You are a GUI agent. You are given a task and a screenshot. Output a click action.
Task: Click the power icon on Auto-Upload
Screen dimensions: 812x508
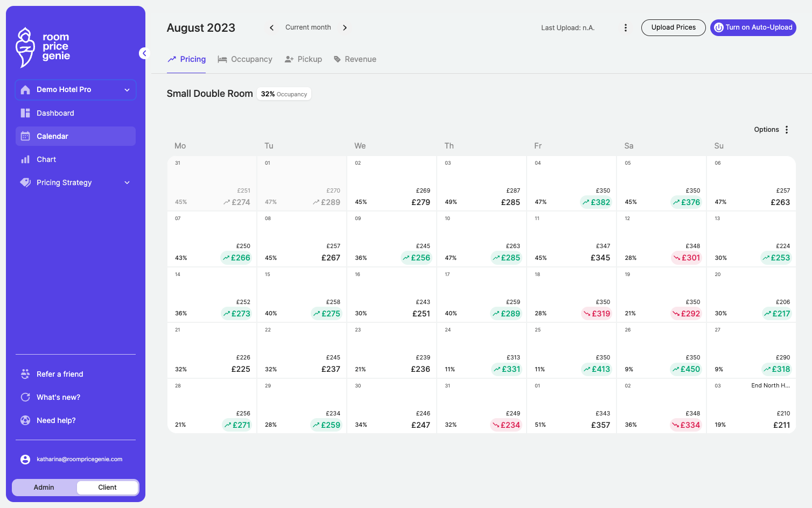[719, 27]
